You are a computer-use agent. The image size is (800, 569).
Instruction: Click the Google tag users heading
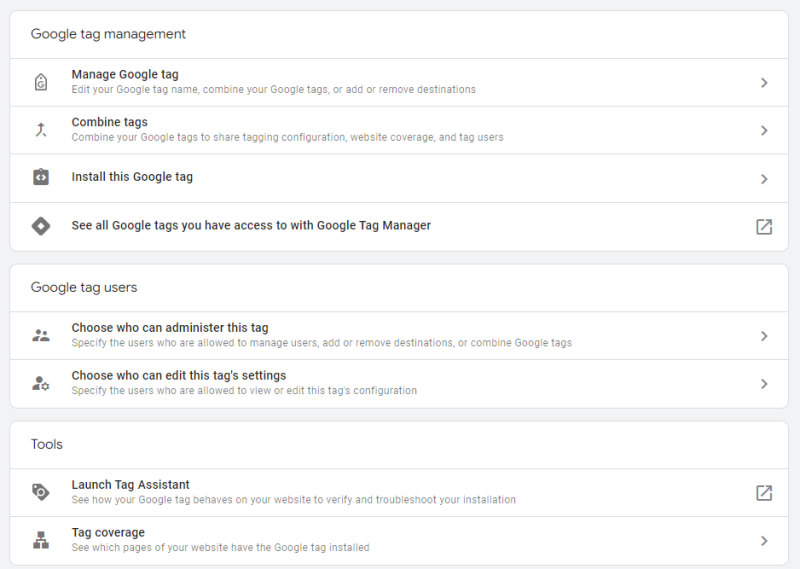click(x=84, y=288)
